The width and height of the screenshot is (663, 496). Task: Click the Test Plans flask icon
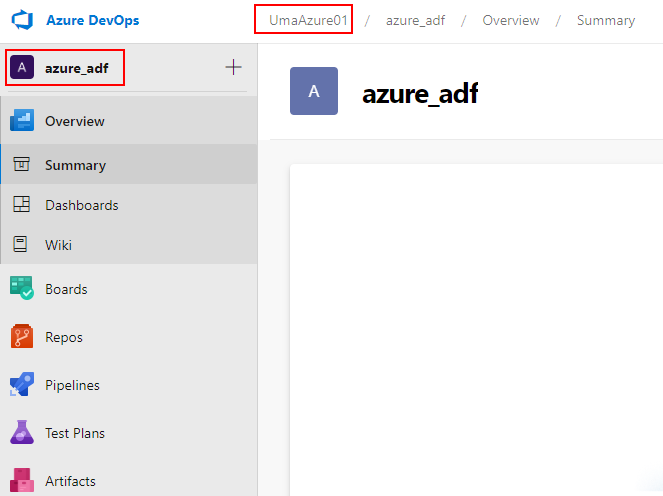click(22, 432)
